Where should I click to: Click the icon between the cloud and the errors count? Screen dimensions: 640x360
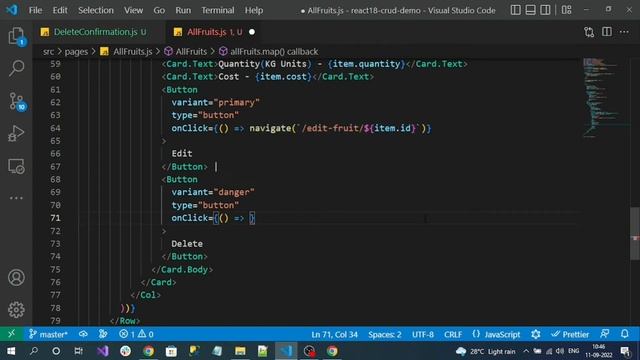(103, 334)
